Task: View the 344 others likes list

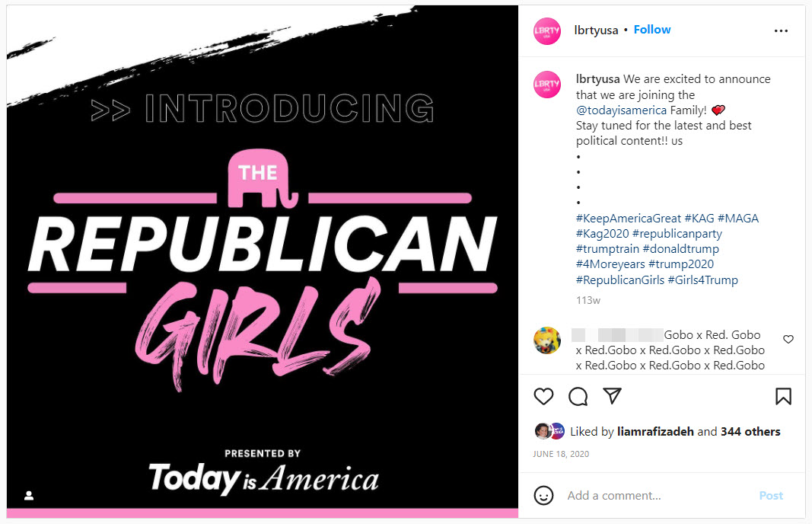Action: pyautogui.click(x=750, y=432)
